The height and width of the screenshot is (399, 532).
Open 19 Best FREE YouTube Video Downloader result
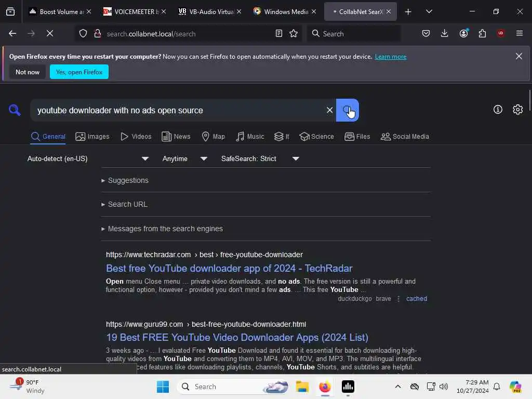(x=237, y=337)
